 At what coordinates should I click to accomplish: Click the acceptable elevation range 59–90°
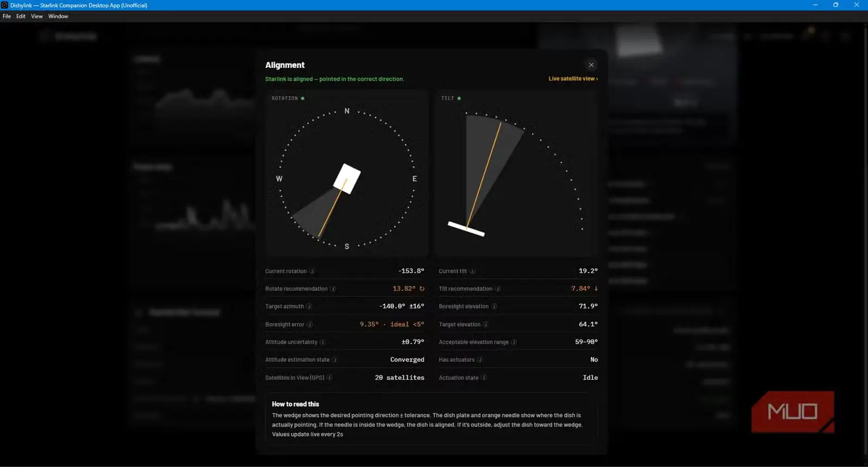pyautogui.click(x=586, y=342)
